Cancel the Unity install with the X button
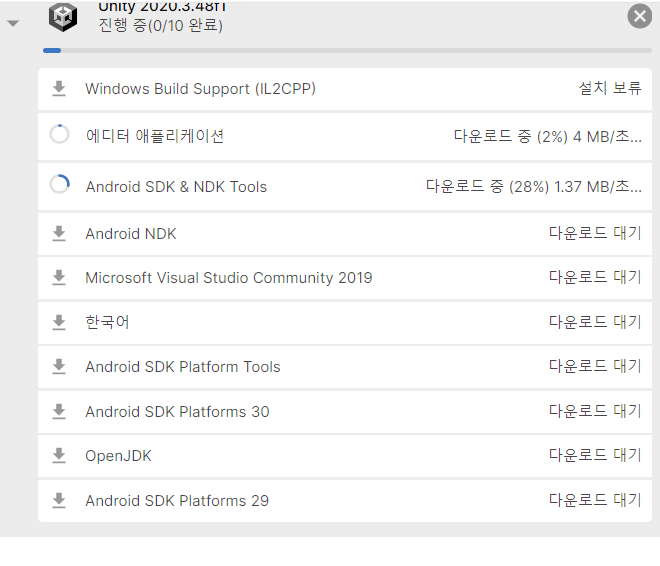Viewport: 660px width, 566px height. tap(640, 16)
